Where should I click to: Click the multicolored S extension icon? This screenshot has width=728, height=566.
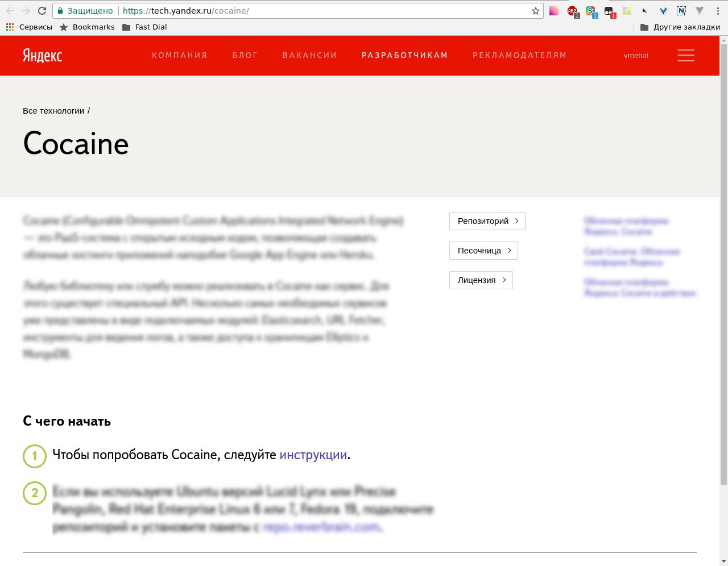591,11
